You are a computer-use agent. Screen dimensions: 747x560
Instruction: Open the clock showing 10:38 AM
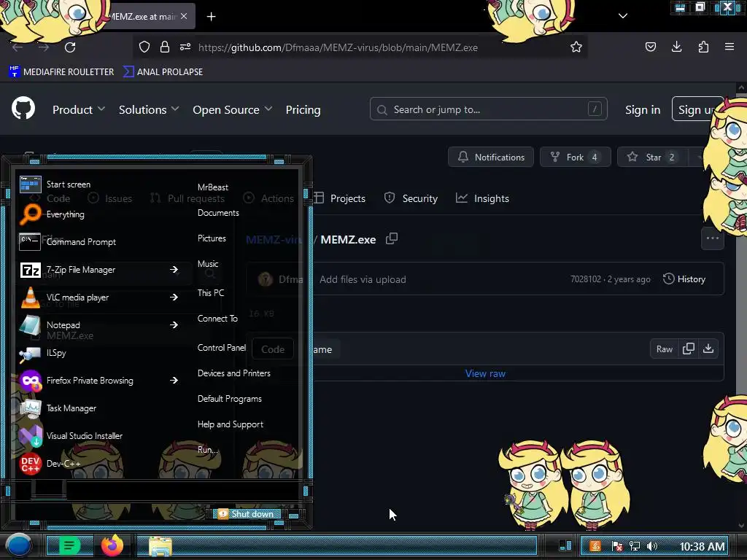tap(702, 546)
